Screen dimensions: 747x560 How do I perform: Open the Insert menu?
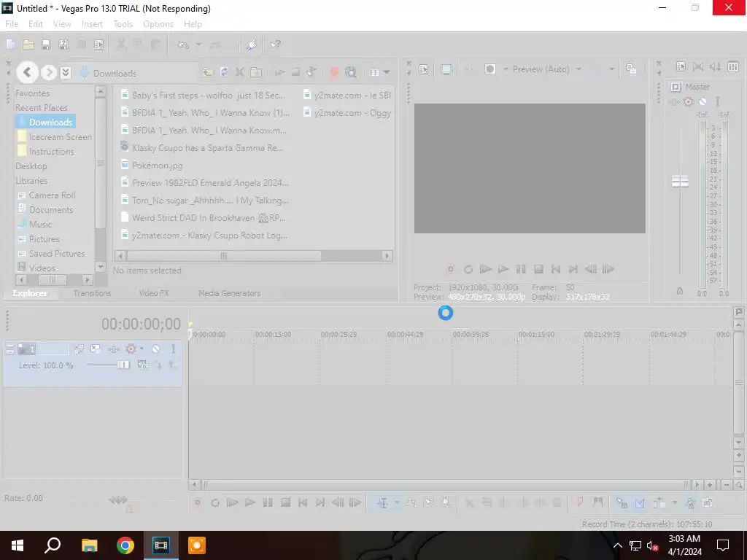pos(92,24)
